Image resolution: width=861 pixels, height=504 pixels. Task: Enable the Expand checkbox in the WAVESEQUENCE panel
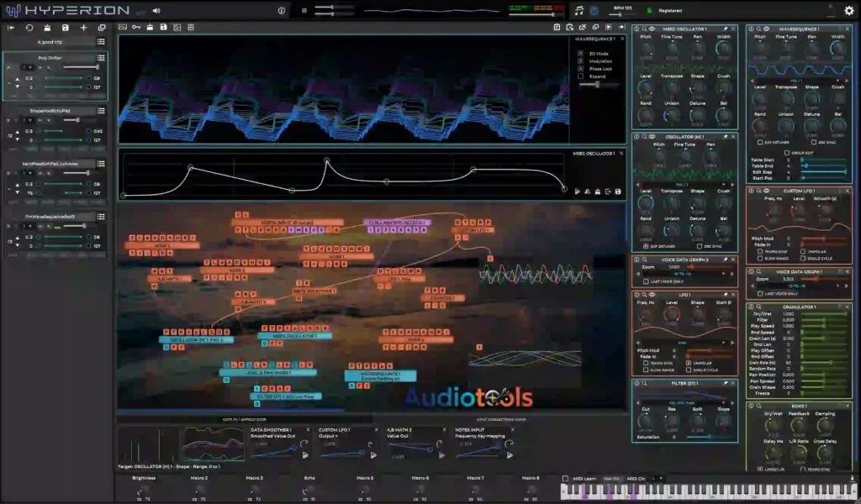[580, 76]
